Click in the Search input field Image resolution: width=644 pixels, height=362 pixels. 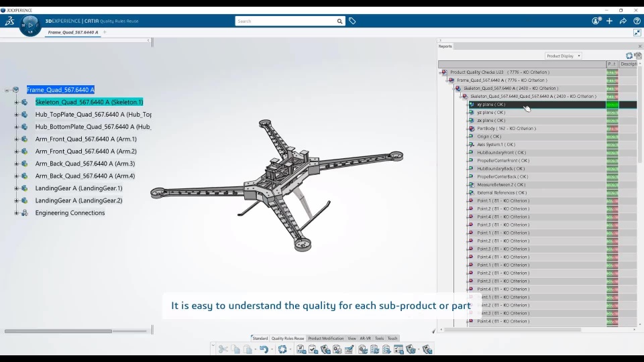click(x=286, y=21)
